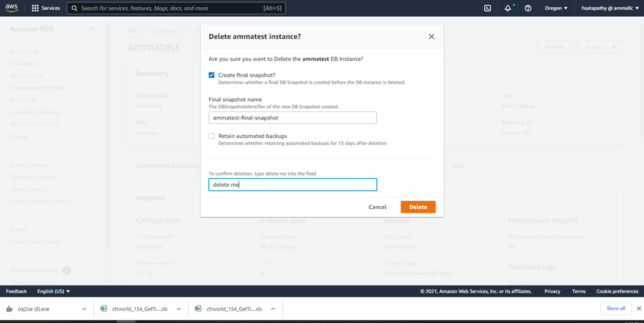The image size is (644, 323).
Task: Close the downloads bar
Action: coord(639,309)
